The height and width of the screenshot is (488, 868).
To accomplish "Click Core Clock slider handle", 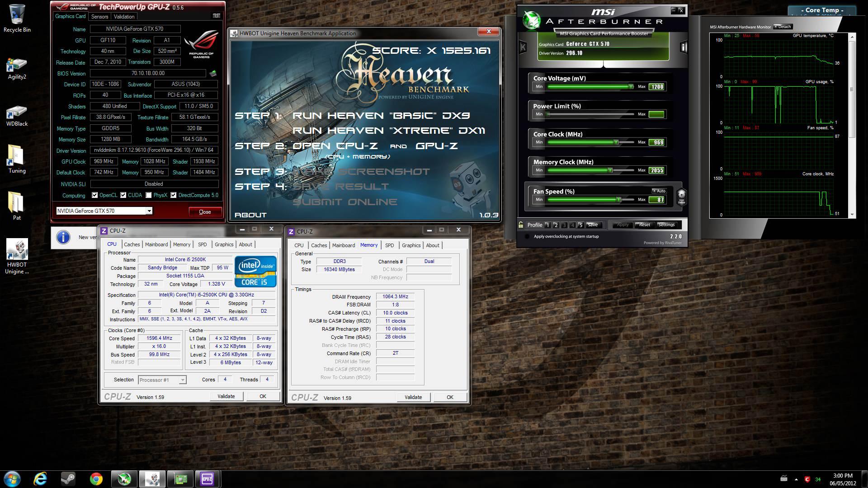I will coord(616,142).
